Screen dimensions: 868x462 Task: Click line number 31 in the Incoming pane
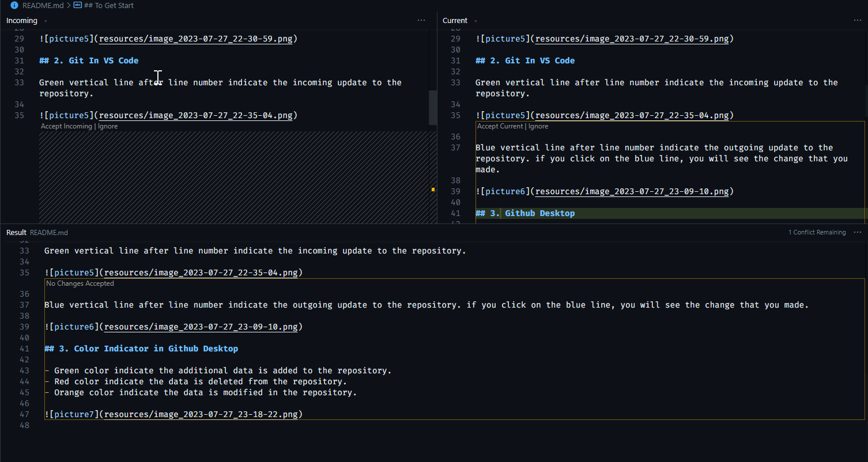pos(19,60)
